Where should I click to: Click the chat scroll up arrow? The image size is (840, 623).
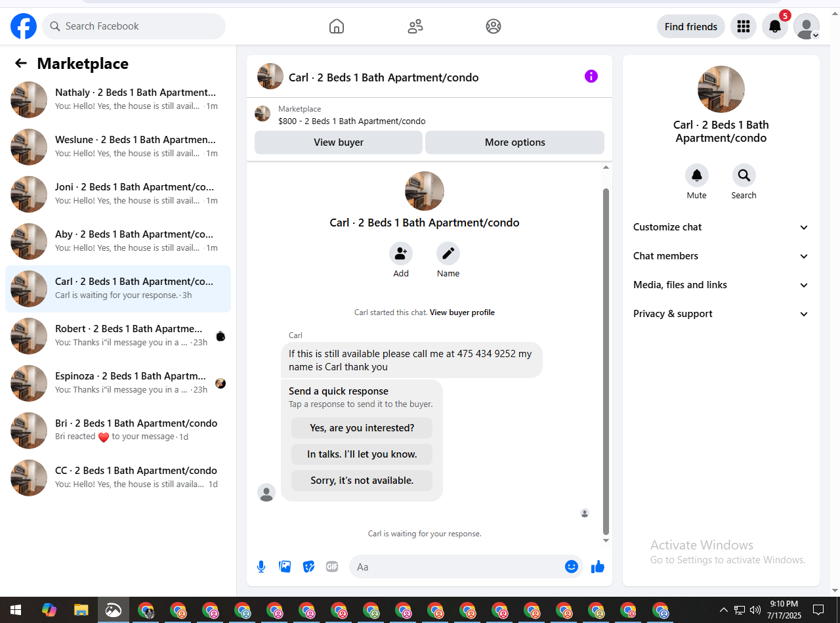[x=606, y=167]
